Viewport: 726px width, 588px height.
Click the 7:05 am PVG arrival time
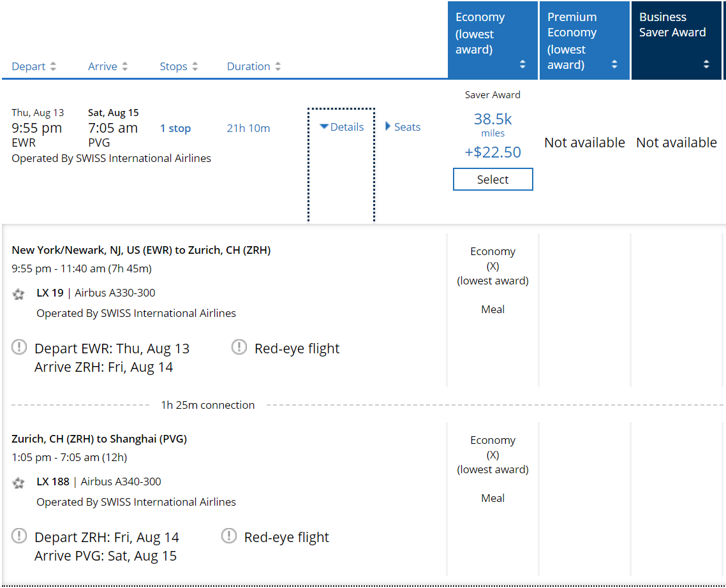tap(113, 128)
